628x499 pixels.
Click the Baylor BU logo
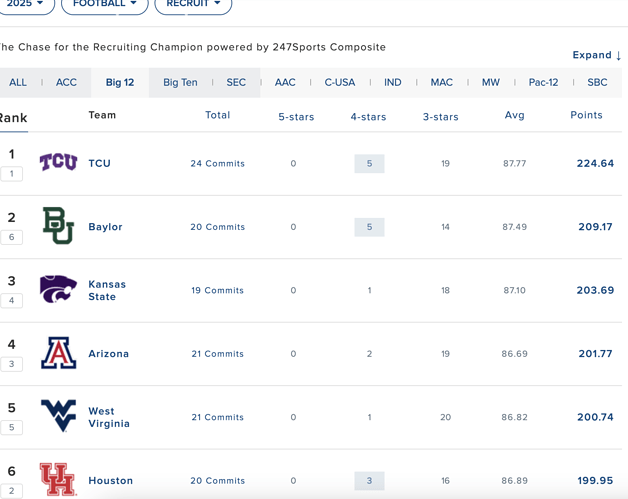(58, 225)
